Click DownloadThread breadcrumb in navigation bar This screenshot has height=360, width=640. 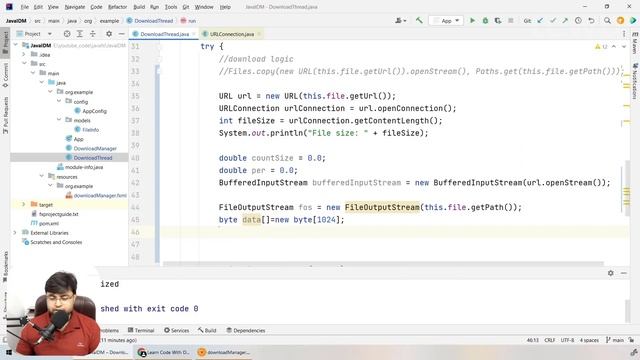coord(150,20)
